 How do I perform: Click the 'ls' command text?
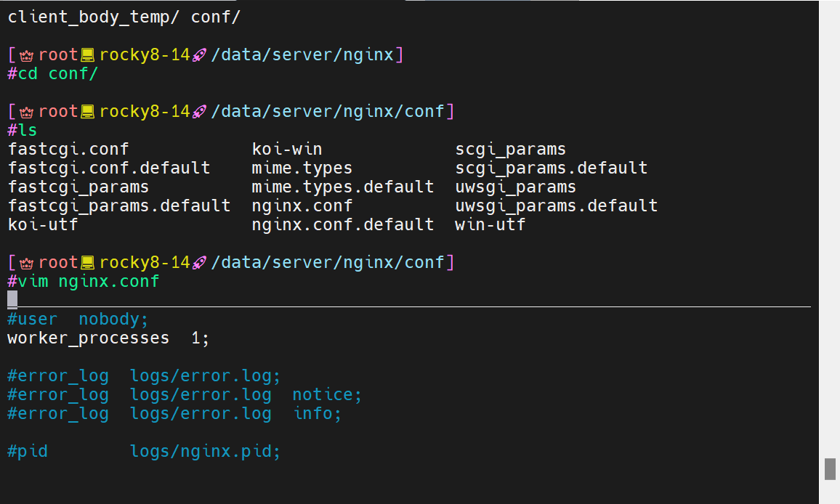tap(28, 130)
